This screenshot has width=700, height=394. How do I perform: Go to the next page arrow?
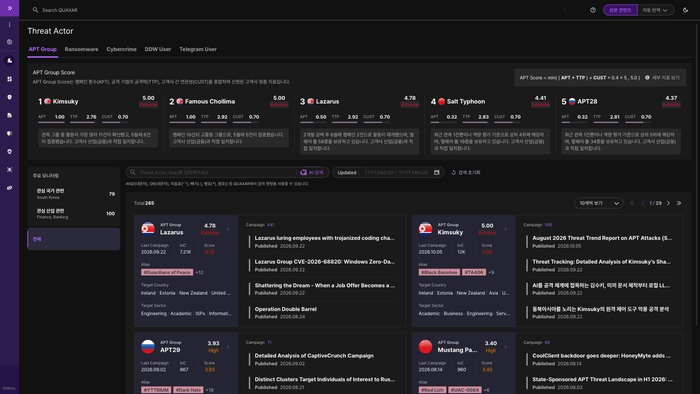tap(668, 203)
